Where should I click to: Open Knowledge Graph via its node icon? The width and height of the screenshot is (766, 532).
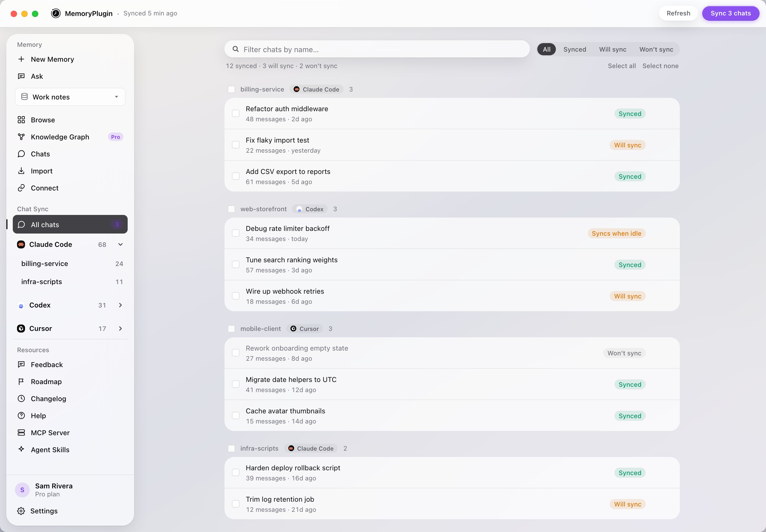pos(21,137)
